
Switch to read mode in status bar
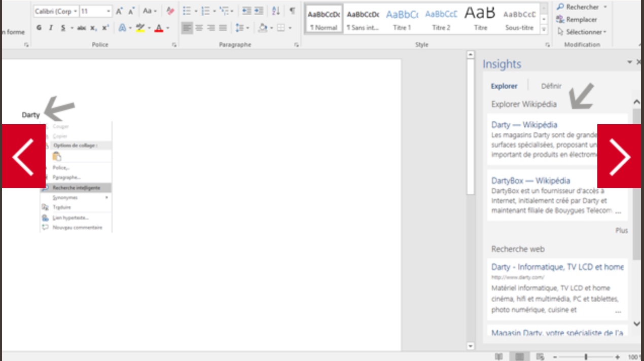499,357
